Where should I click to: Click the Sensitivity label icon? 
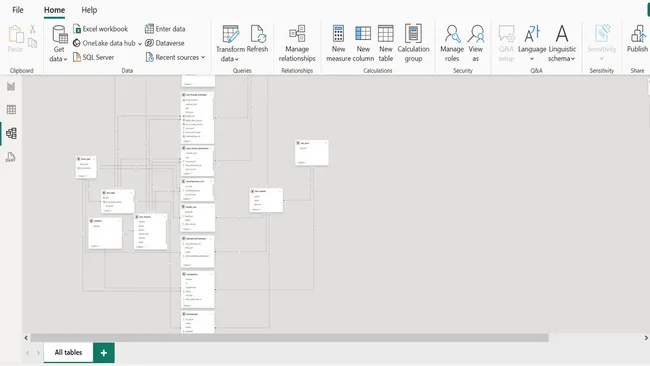(602, 34)
